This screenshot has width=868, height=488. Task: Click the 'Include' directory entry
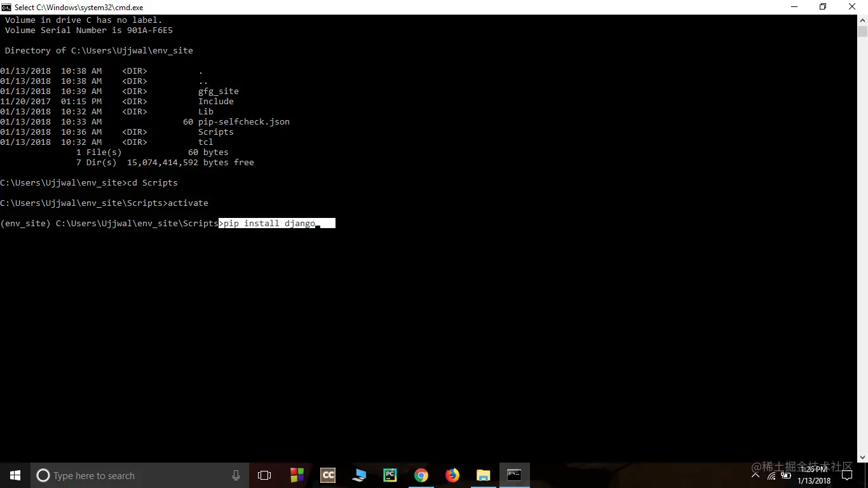click(x=216, y=101)
